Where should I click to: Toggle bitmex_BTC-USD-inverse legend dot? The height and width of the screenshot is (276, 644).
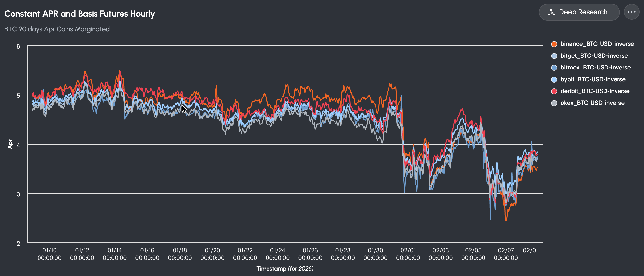coord(554,68)
